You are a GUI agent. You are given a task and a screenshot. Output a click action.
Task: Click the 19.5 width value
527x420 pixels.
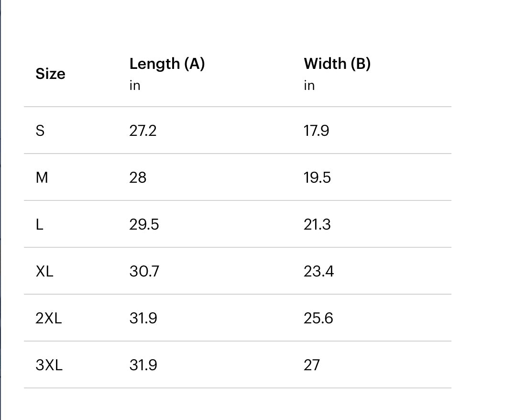(x=317, y=177)
